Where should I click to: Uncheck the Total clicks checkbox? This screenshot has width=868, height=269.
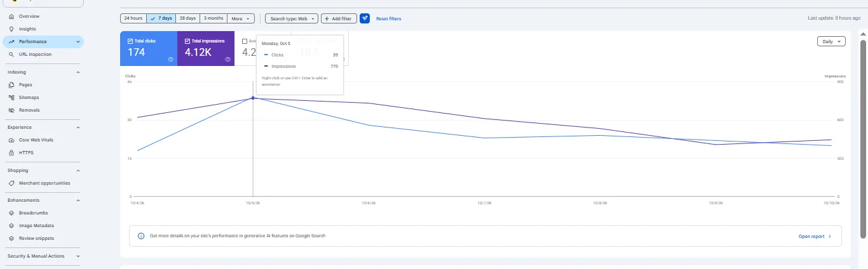click(130, 41)
